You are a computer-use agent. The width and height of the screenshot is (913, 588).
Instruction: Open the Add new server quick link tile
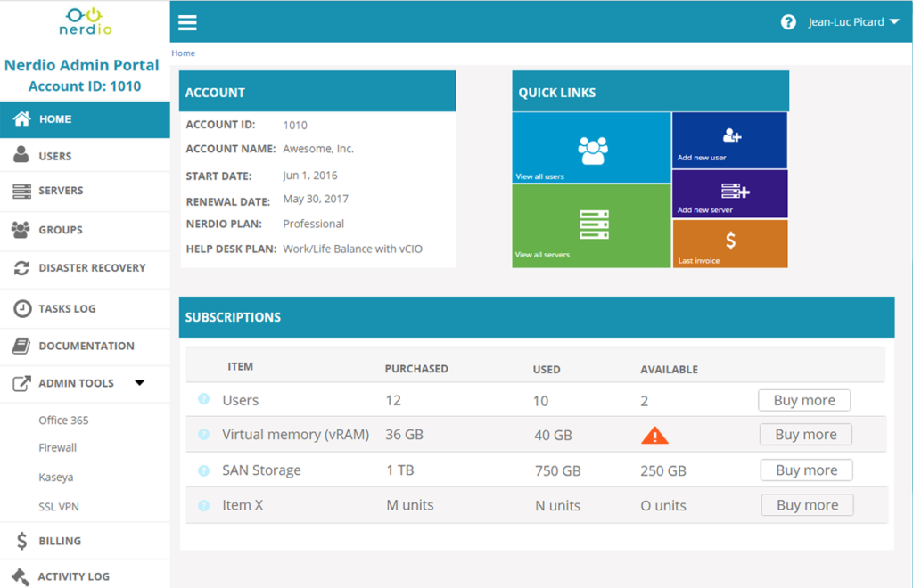(729, 193)
